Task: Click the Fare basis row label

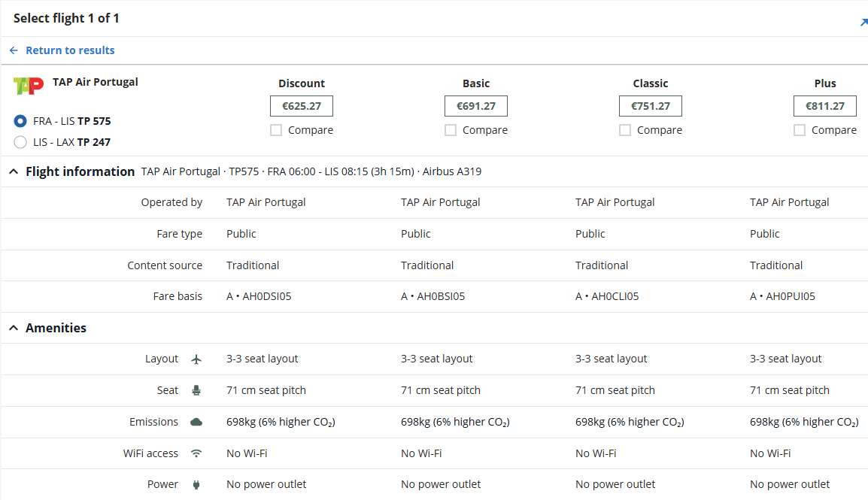Action: pyautogui.click(x=178, y=296)
